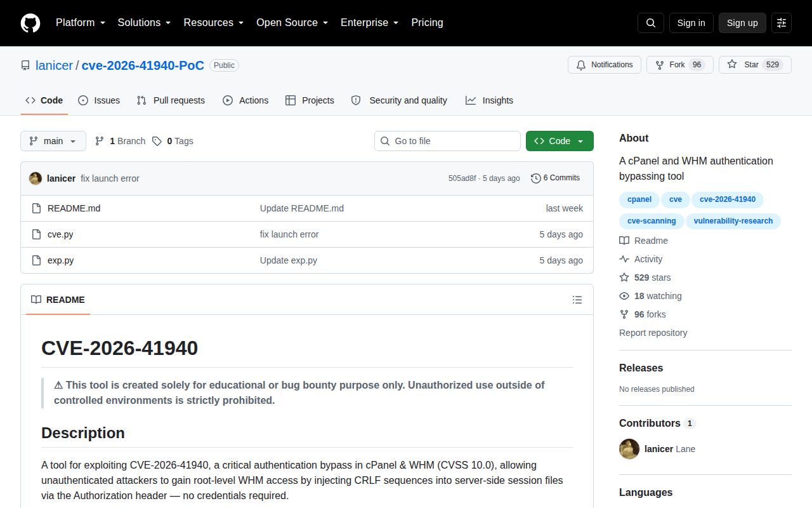Image resolution: width=812 pixels, height=508 pixels.
Task: Click the book icon beside Readme
Action: click(624, 241)
